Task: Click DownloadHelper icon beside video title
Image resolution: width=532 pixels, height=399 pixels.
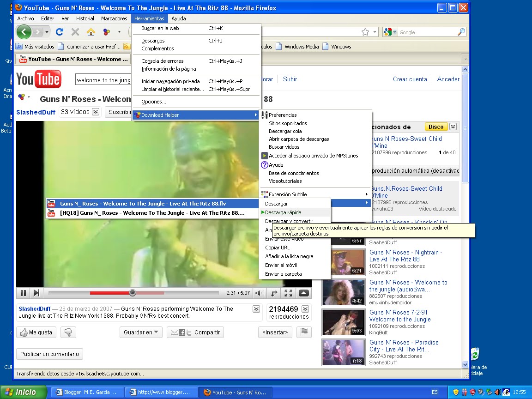Action: tap(21, 97)
